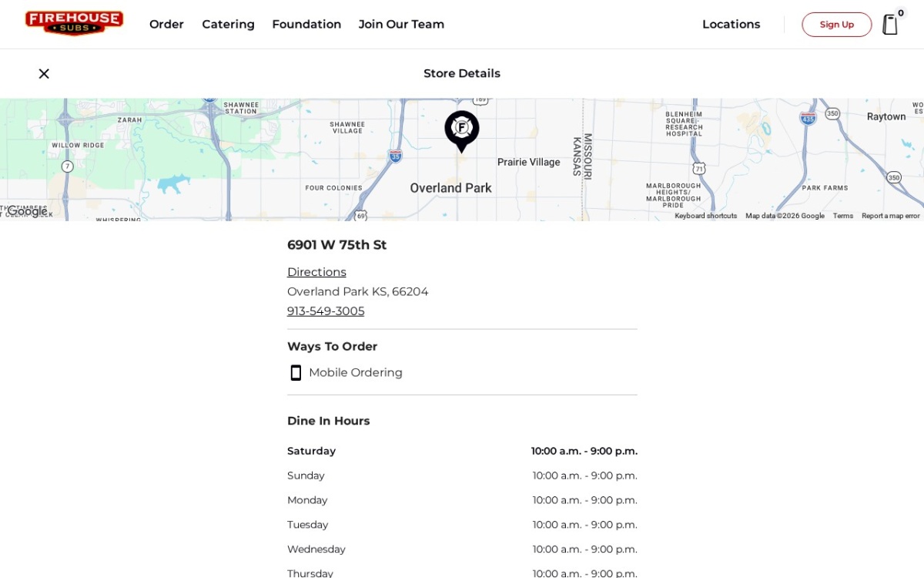This screenshot has width=924, height=578.
Task: Click the Firehouse Subs logo
Action: [74, 23]
